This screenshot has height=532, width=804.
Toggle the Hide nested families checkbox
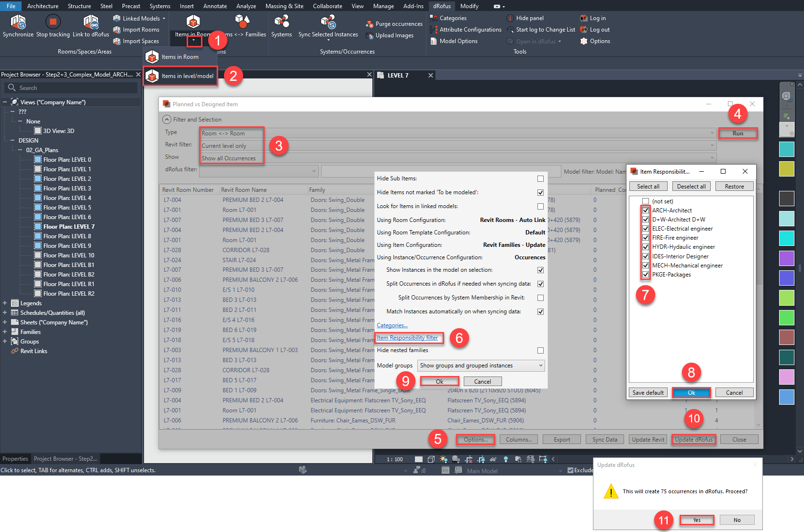click(540, 350)
